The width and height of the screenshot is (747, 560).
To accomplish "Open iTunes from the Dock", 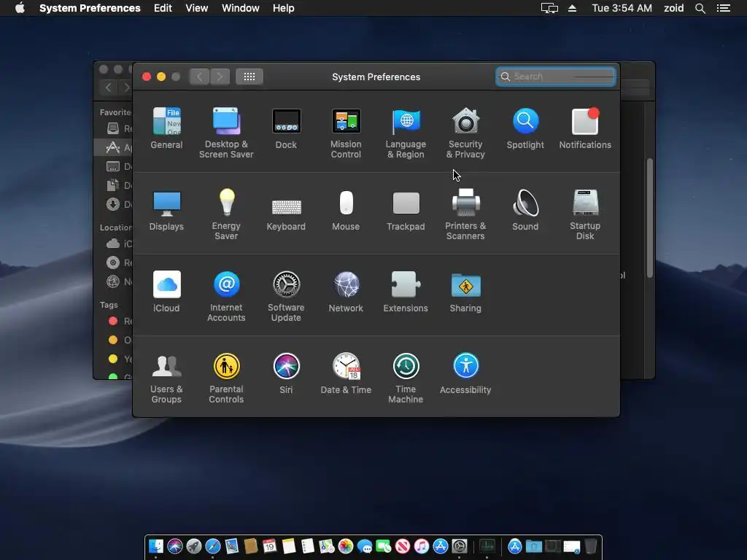I will [x=422, y=546].
